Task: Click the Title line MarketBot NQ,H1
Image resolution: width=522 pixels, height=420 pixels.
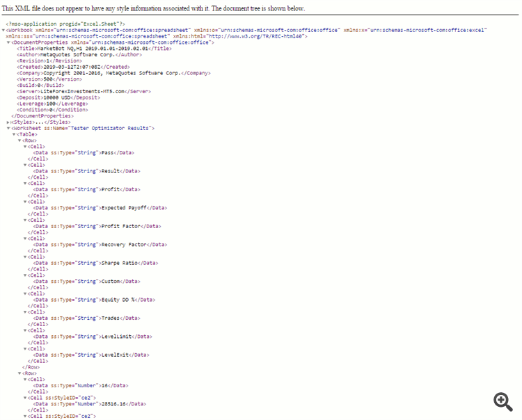Action: coord(94,49)
